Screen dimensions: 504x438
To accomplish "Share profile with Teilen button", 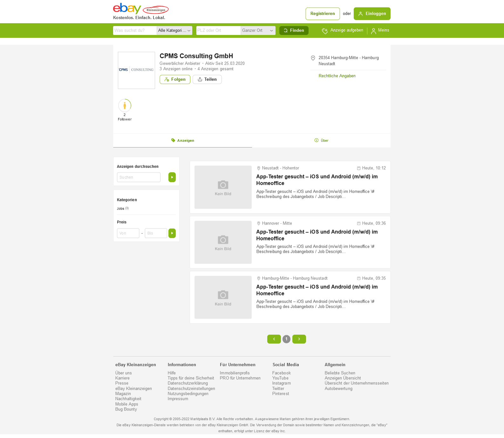I will (x=207, y=79).
